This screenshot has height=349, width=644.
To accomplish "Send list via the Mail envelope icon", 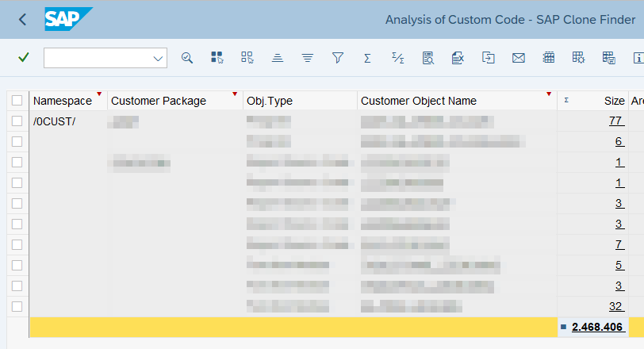I will click(x=518, y=57).
